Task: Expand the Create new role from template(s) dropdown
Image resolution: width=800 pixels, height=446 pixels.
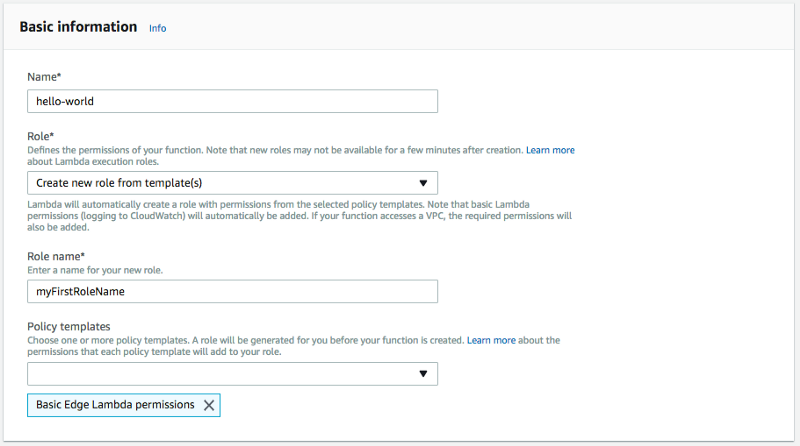Action: click(232, 183)
